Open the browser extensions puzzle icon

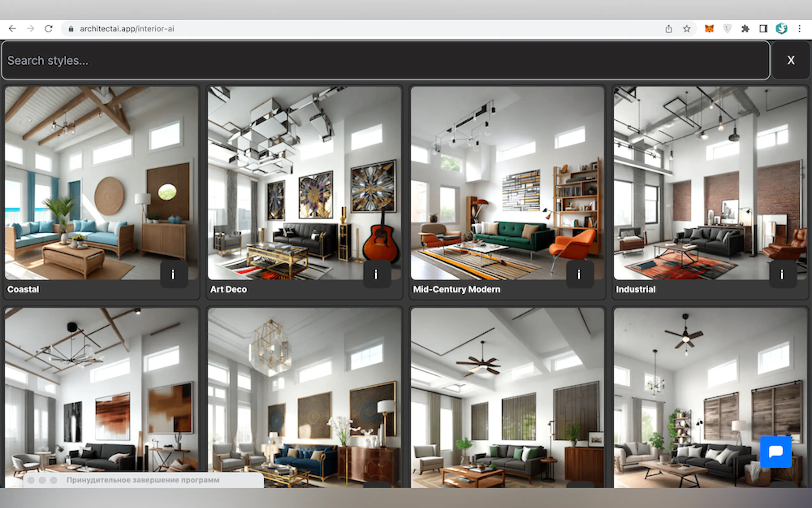(x=745, y=29)
